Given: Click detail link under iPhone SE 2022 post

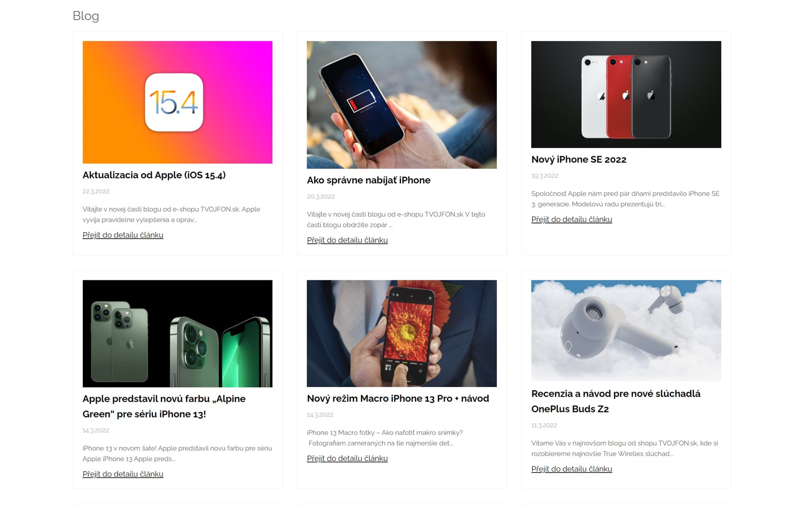Looking at the screenshot, I should click(571, 219).
